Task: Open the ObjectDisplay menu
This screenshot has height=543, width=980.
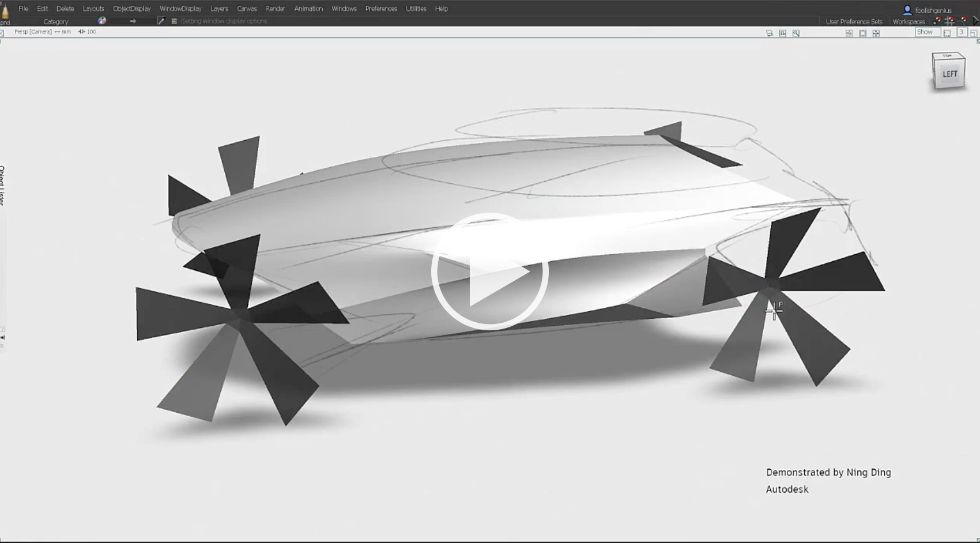Action: [131, 9]
